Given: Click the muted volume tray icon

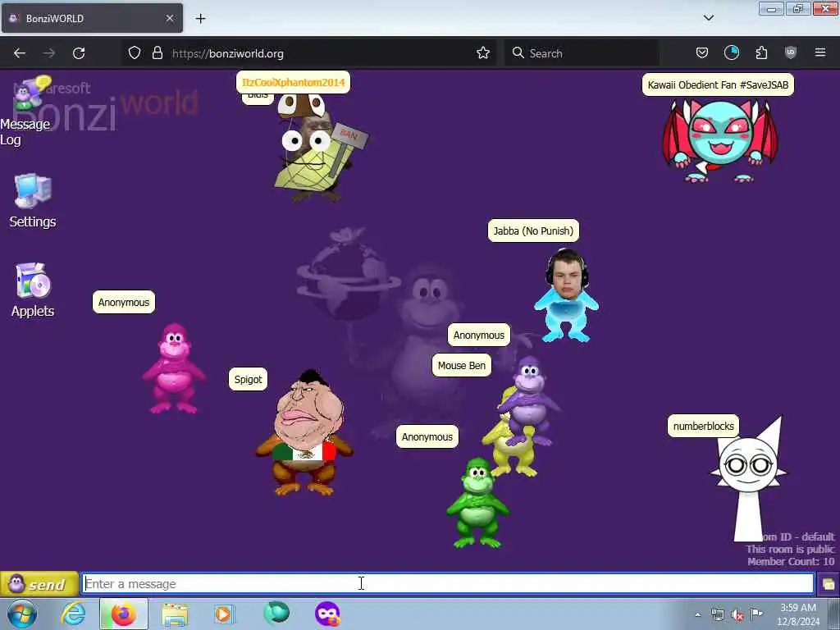Looking at the screenshot, I should pyautogui.click(x=737, y=615).
